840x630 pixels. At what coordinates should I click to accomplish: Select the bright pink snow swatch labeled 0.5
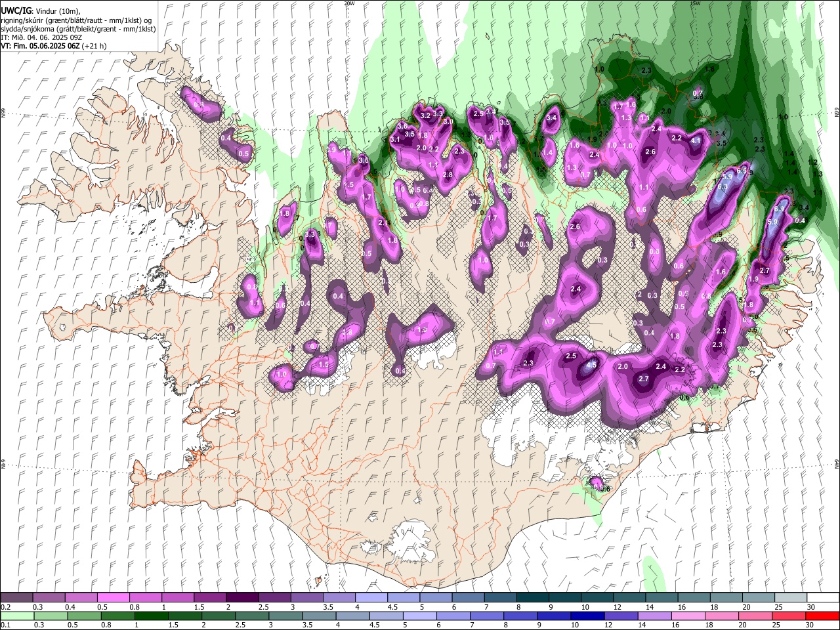(x=113, y=598)
